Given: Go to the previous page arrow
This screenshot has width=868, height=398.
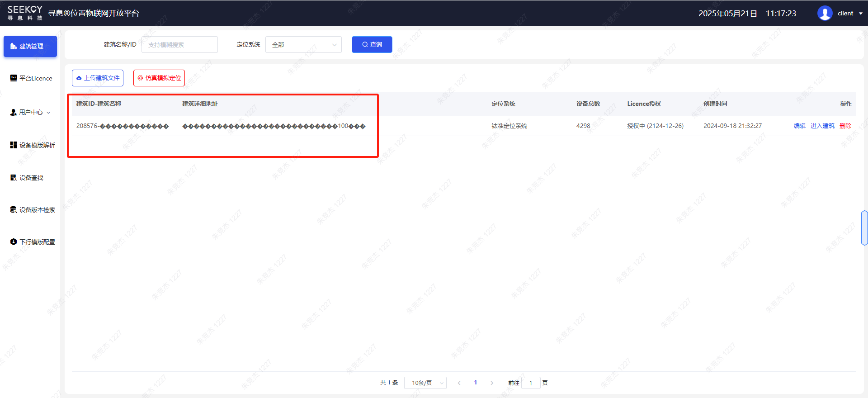Looking at the screenshot, I should 459,383.
